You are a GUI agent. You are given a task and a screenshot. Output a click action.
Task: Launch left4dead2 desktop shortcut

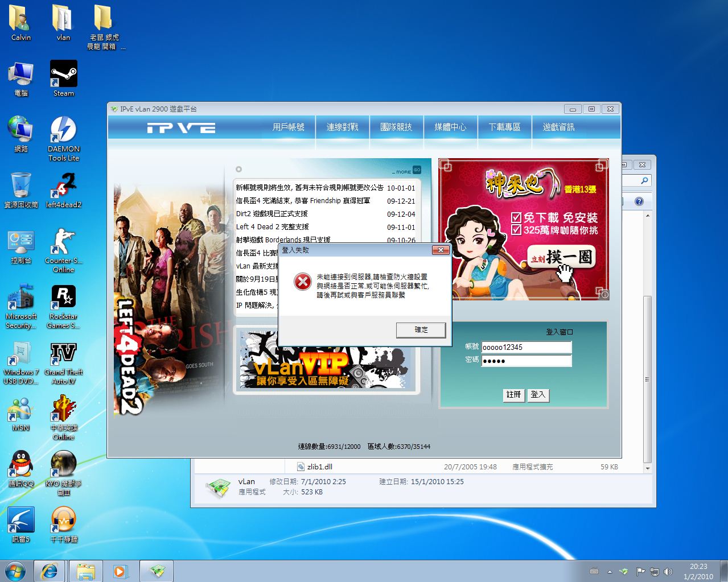click(63, 187)
